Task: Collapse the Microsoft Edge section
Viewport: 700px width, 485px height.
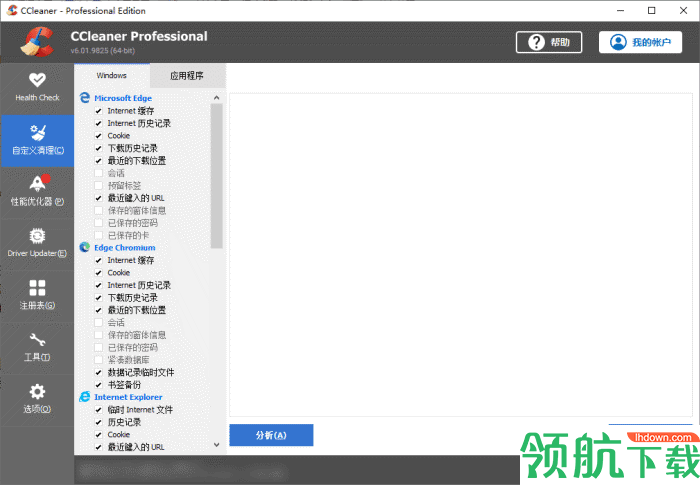Action: click(123, 98)
